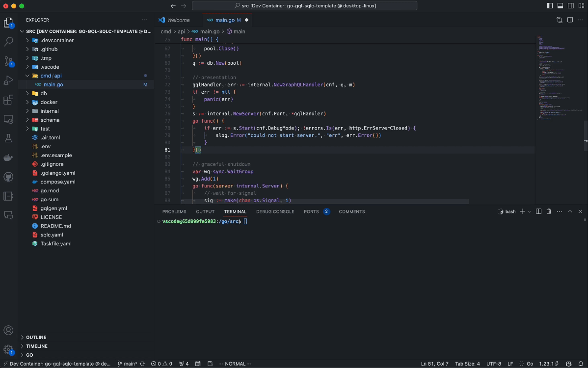
Task: Open README.md in the explorer
Action: coord(55,226)
